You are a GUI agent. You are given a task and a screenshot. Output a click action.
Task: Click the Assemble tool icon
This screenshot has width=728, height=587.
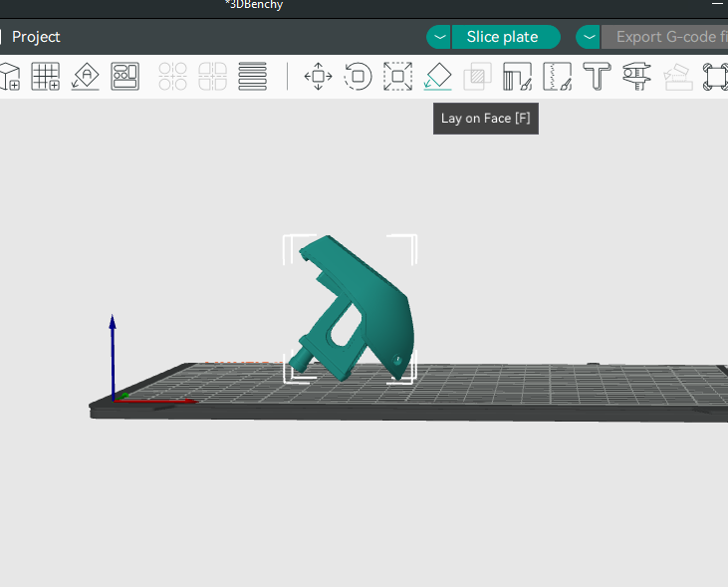click(x=678, y=76)
